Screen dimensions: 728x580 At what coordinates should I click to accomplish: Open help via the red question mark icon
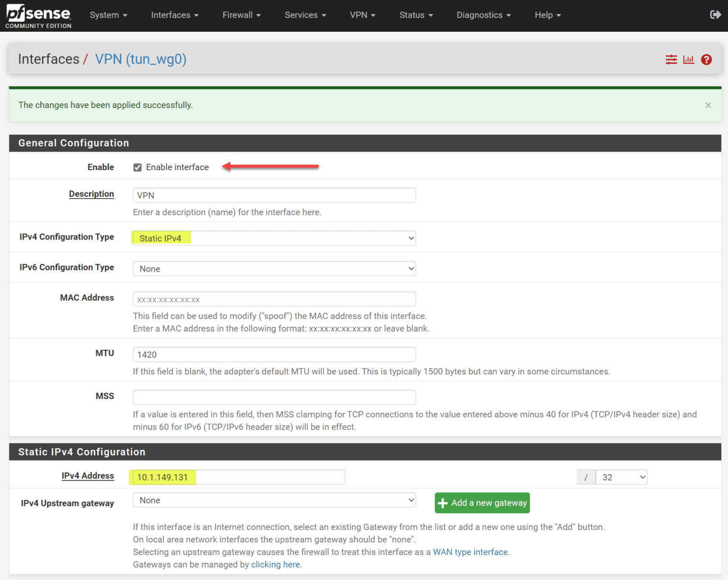click(706, 59)
